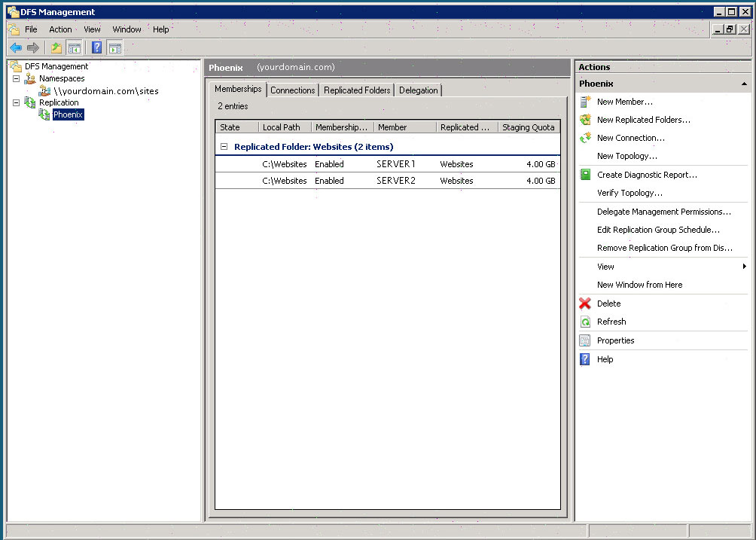The width and height of the screenshot is (756, 540).
Task: Click the Properties icon in Actions
Action: click(x=585, y=340)
